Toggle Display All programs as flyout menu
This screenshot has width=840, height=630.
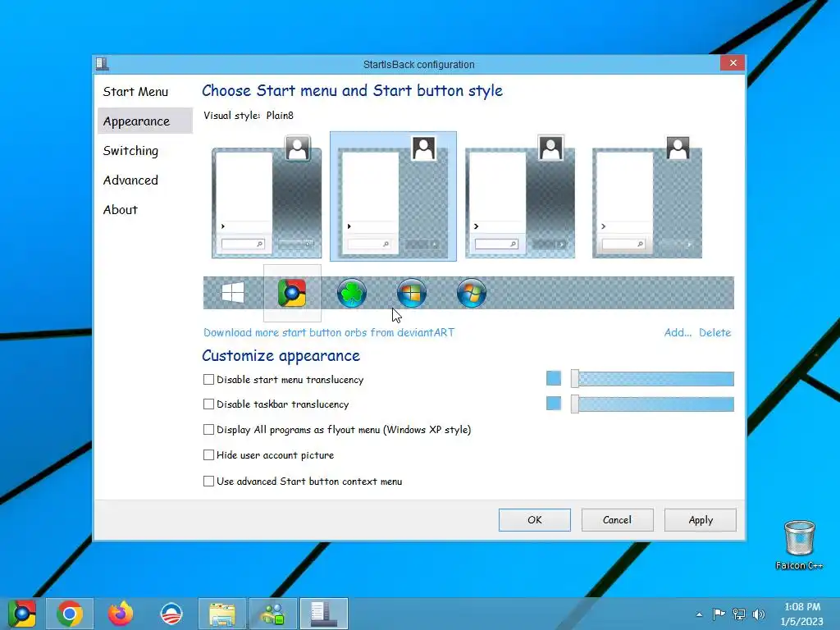point(209,429)
